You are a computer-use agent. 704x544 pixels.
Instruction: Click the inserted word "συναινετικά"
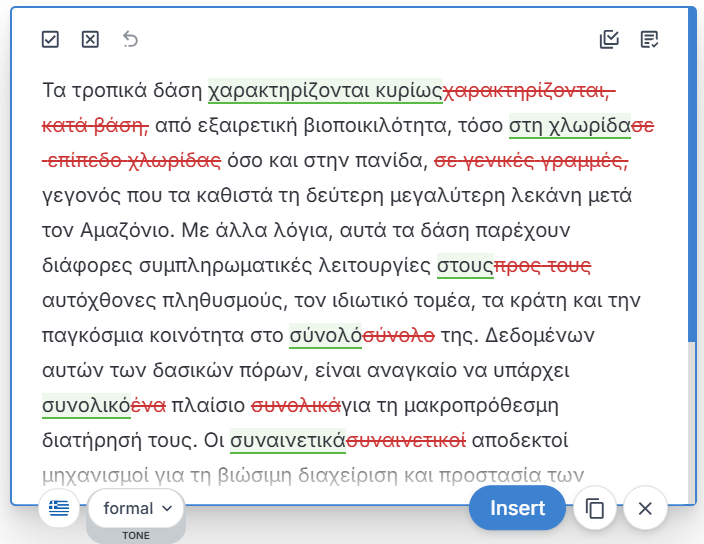(287, 441)
